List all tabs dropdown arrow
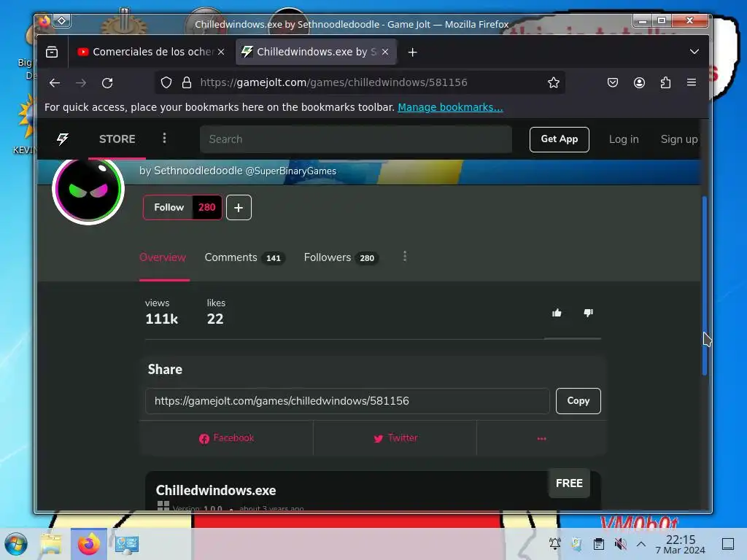The height and width of the screenshot is (560, 747). 694,52
